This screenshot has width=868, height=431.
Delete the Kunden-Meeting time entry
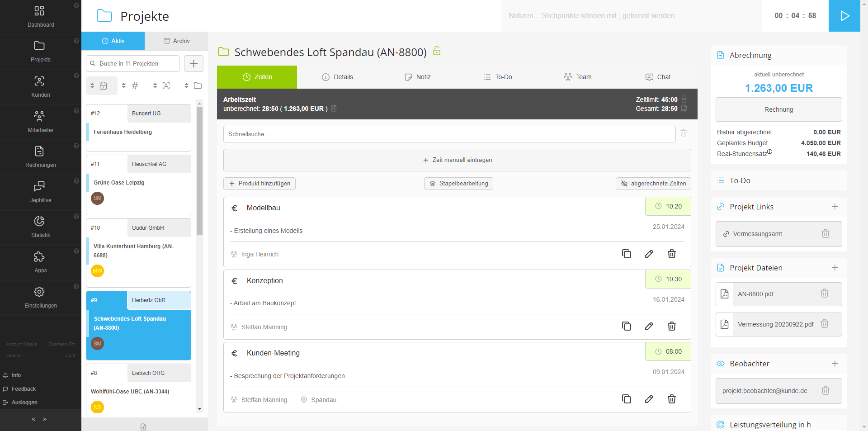(671, 399)
